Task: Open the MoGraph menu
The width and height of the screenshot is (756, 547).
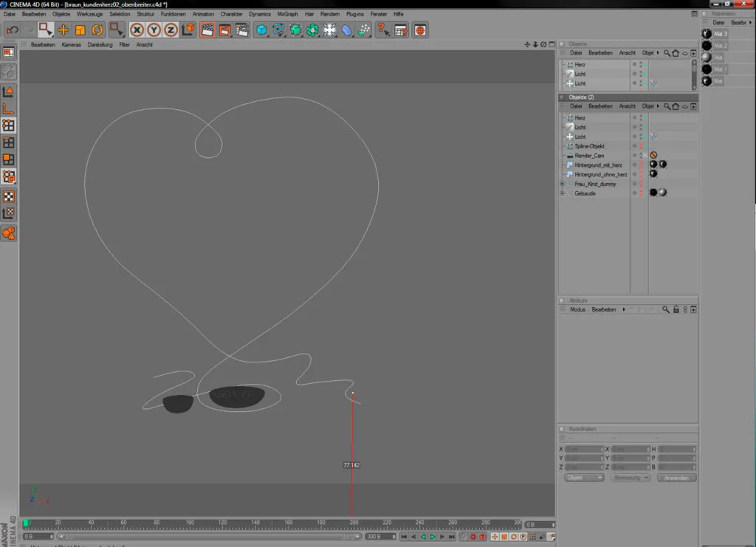Action: tap(288, 15)
